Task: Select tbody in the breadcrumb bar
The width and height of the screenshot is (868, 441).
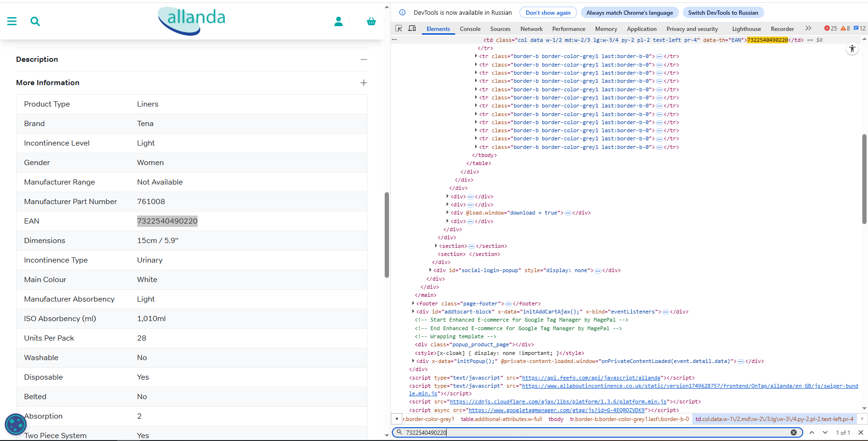Action: pos(556,419)
